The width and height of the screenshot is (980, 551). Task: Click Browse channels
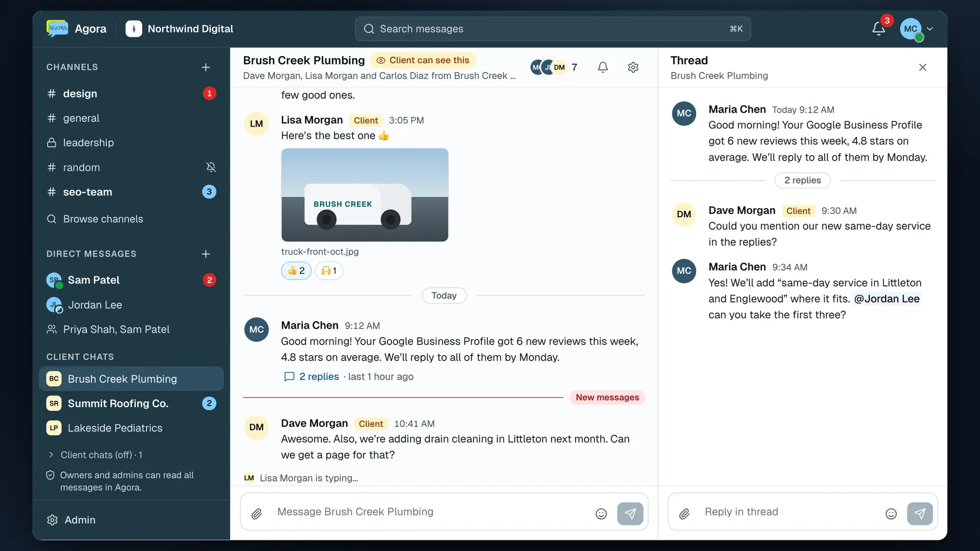pos(131,219)
